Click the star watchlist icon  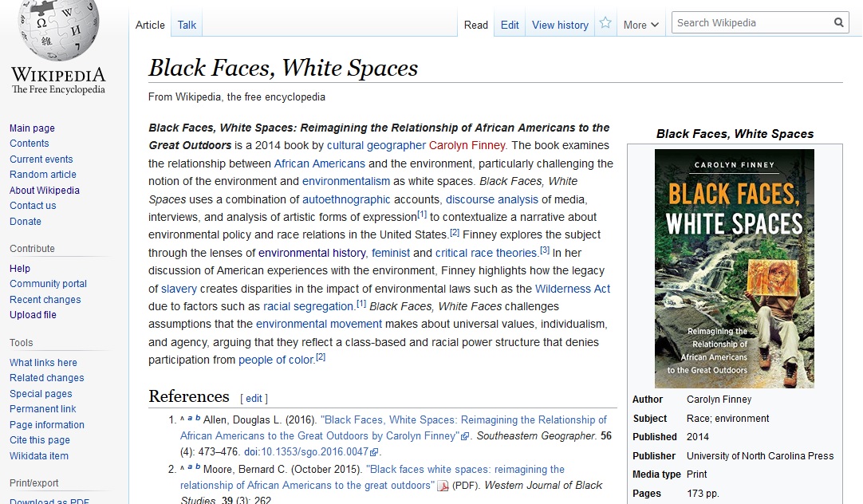[x=605, y=24]
